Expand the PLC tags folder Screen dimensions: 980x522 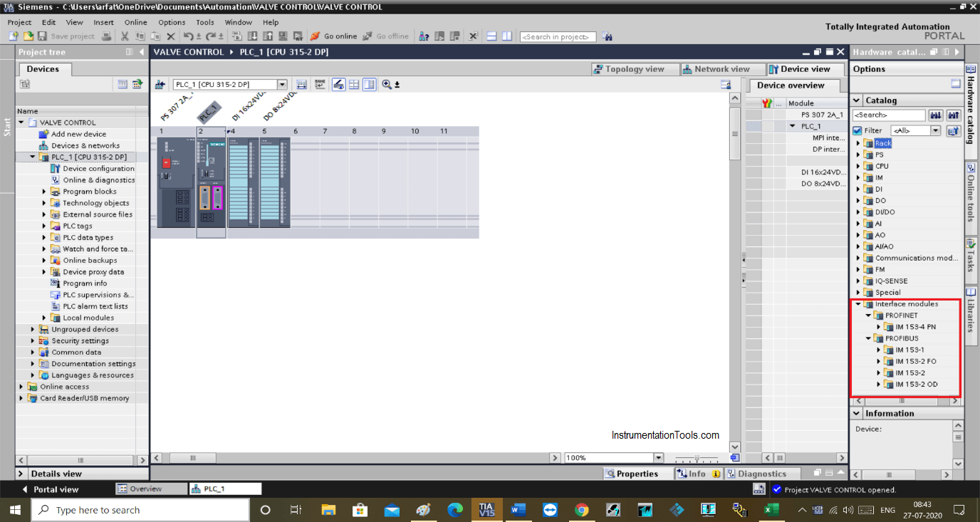(44, 226)
